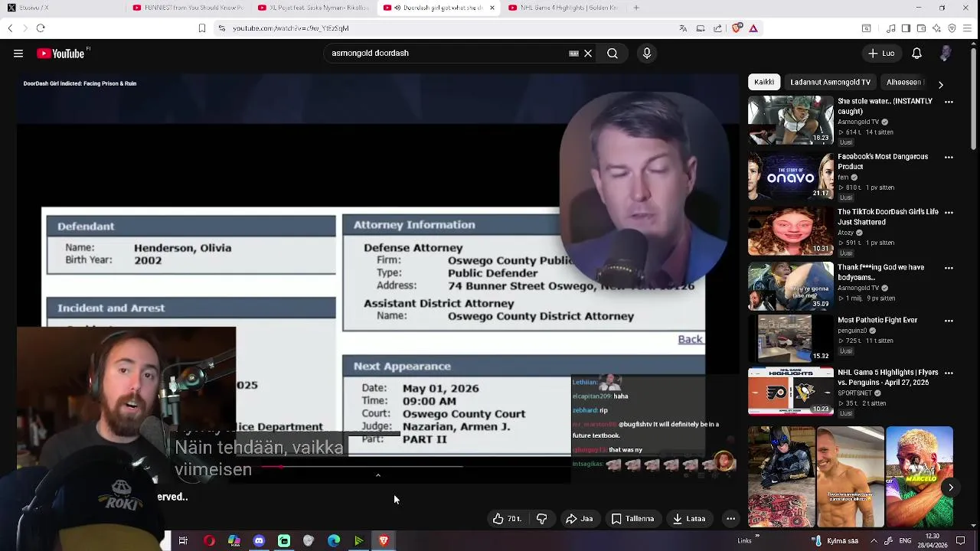Switch to the Etusivu / X tab
980x551 pixels.
(x=61, y=8)
